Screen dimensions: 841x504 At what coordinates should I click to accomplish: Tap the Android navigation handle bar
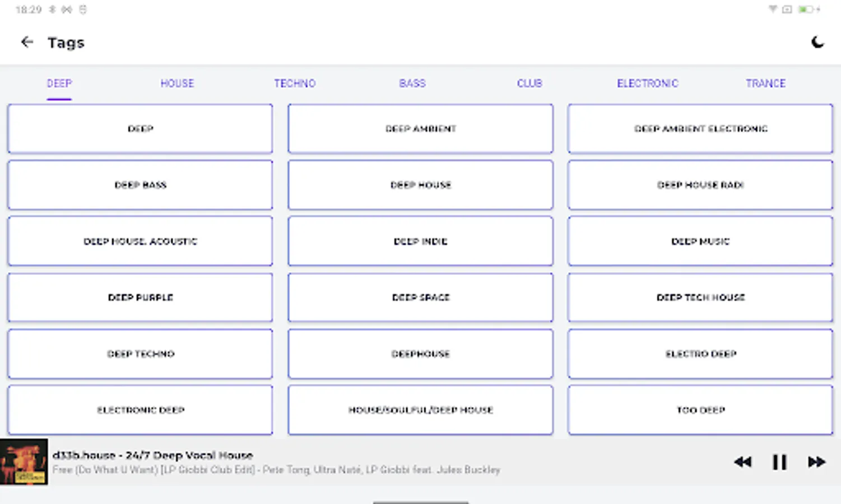point(420,502)
